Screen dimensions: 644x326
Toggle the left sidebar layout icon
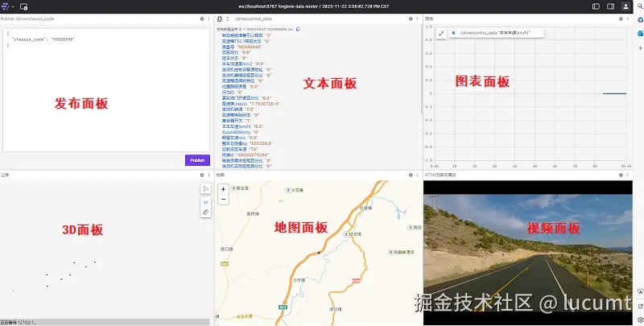[x=596, y=6]
